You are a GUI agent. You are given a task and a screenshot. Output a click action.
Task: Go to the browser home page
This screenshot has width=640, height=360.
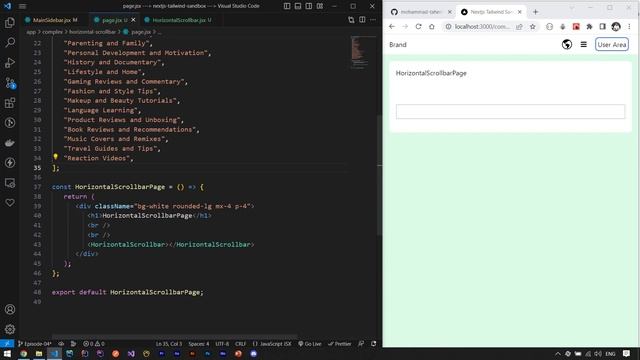pyautogui.click(x=431, y=27)
